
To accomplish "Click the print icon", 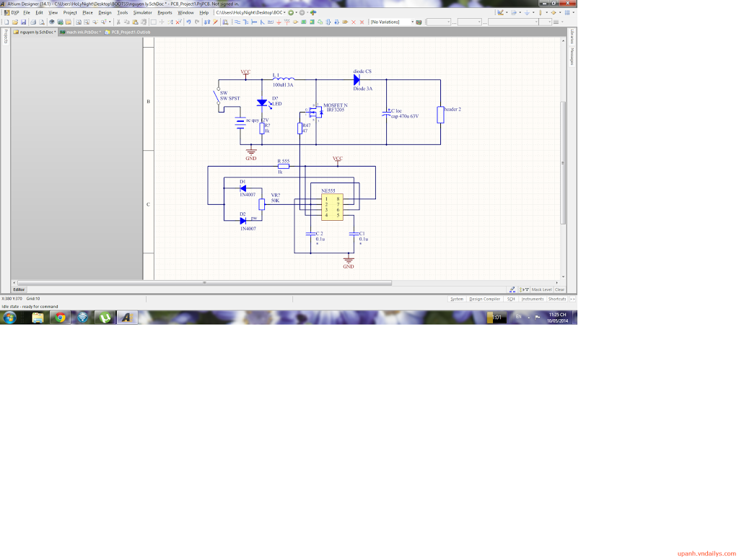I will [x=33, y=22].
